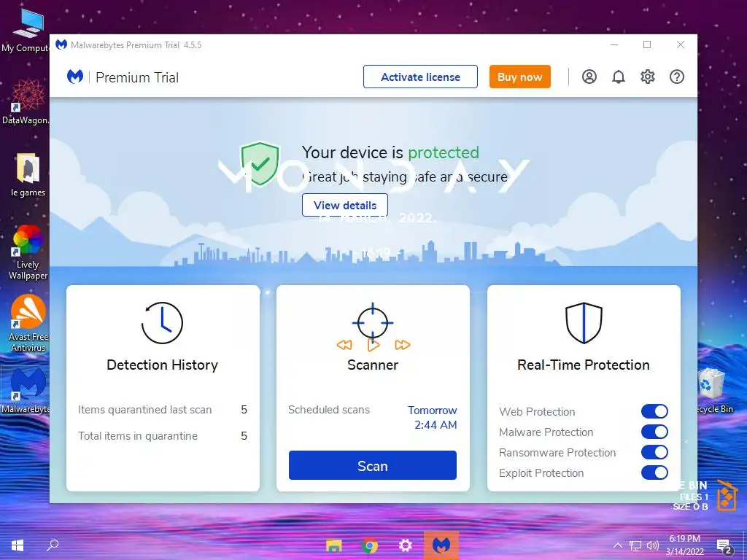The image size is (747, 560).
Task: Click the volume speaker tray icon
Action: pos(653,545)
